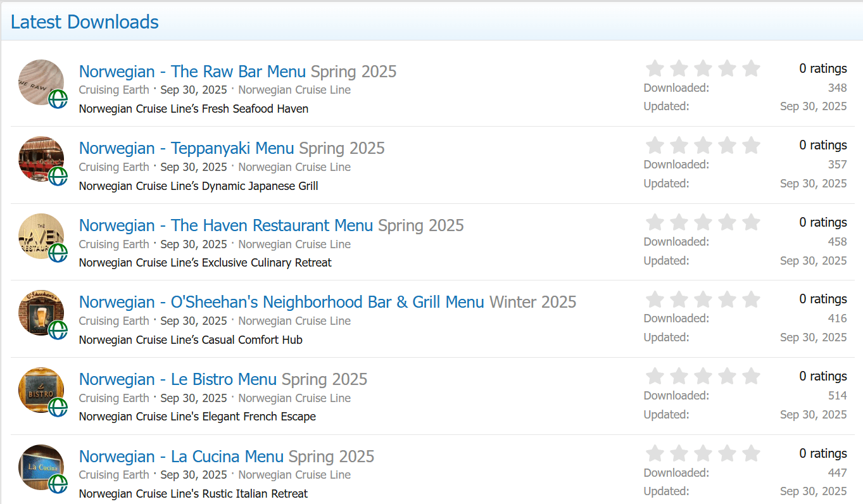Click the 0 ratings text for Raw Bar Menu
Image resolution: width=863 pixels, height=504 pixels.
pyautogui.click(x=823, y=68)
